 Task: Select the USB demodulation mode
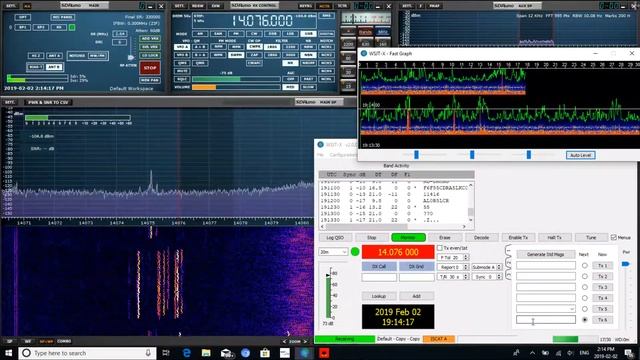[308, 33]
